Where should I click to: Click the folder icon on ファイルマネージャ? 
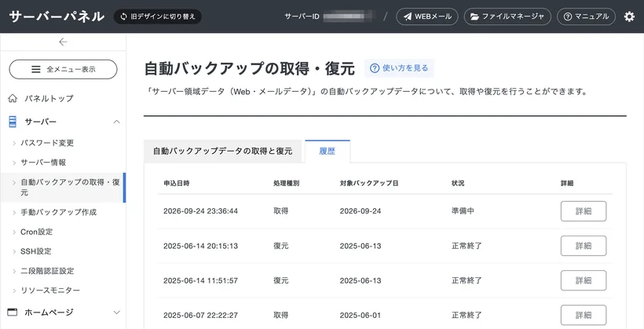(x=475, y=16)
